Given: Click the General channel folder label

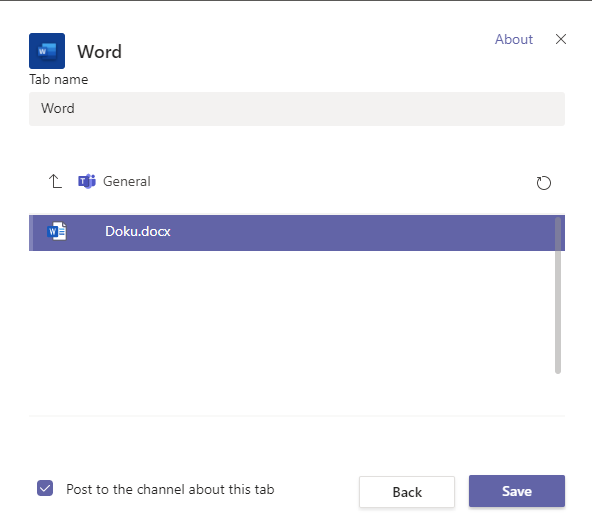Looking at the screenshot, I should 127,181.
